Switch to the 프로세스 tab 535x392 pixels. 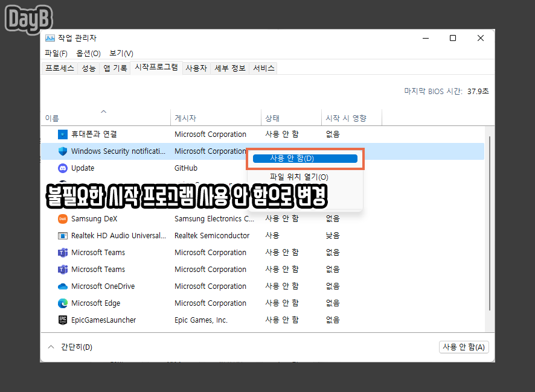tap(60, 68)
